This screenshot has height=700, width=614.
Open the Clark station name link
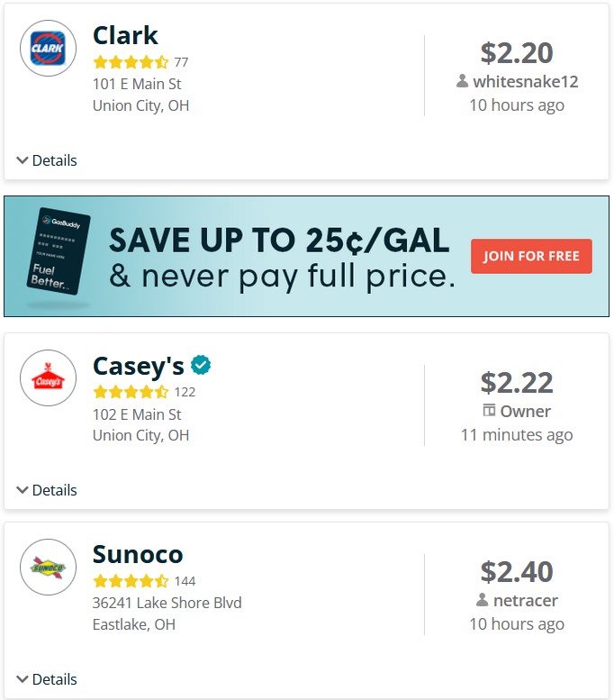tap(125, 35)
